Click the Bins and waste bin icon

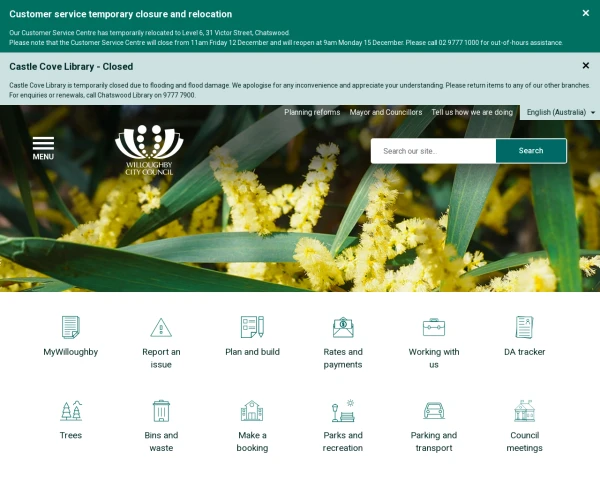point(161,411)
